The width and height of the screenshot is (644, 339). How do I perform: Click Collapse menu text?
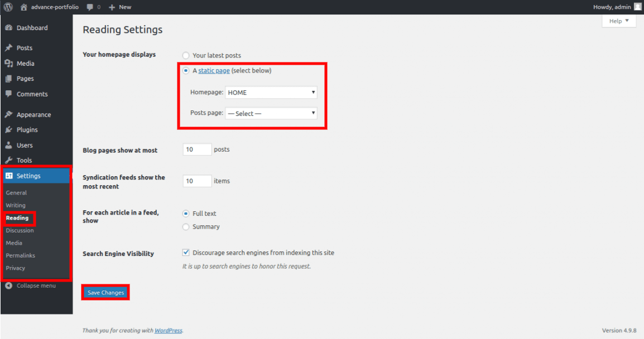pyautogui.click(x=36, y=285)
